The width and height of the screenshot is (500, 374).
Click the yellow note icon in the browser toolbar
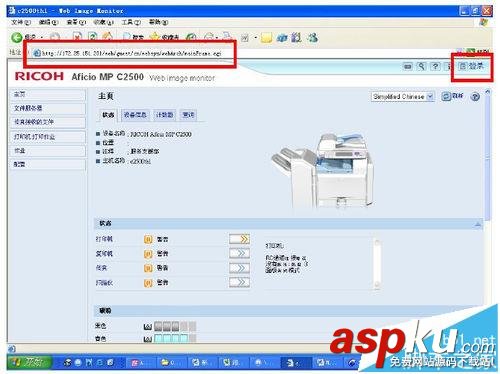[266, 38]
